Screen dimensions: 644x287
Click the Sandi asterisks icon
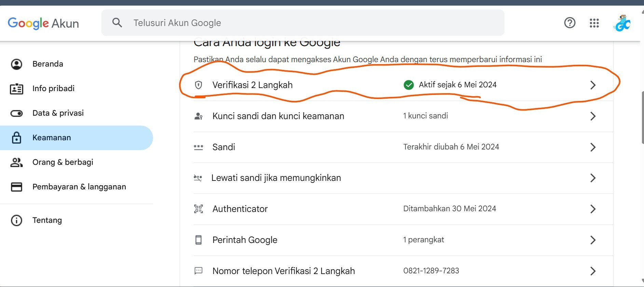[198, 147]
